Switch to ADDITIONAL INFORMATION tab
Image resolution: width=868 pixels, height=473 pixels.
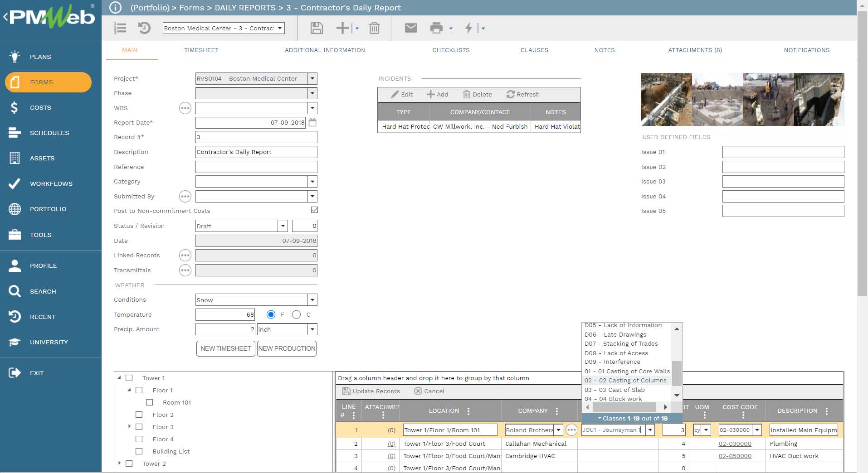pos(325,50)
